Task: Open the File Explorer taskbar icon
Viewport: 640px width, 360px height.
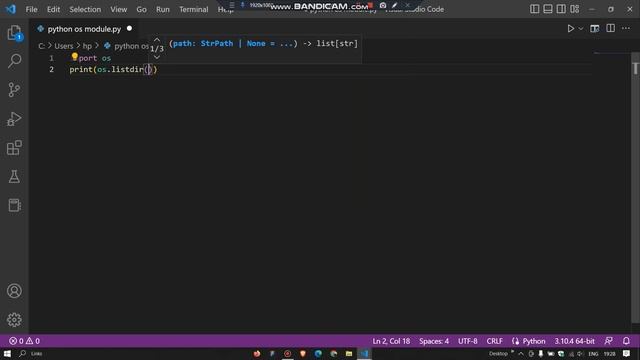Action: pyautogui.click(x=349, y=353)
